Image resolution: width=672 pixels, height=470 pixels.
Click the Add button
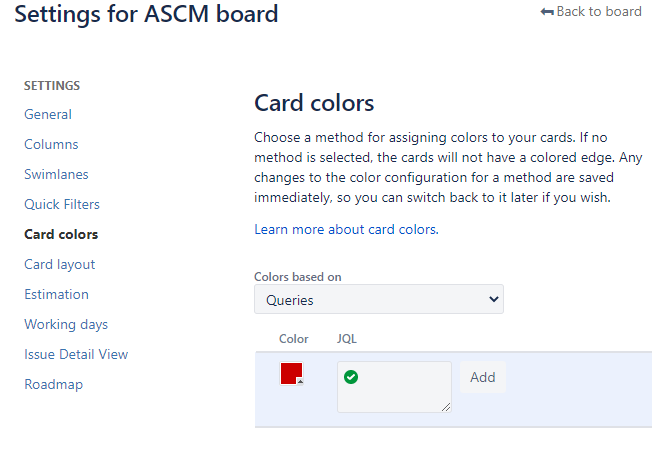tap(483, 377)
